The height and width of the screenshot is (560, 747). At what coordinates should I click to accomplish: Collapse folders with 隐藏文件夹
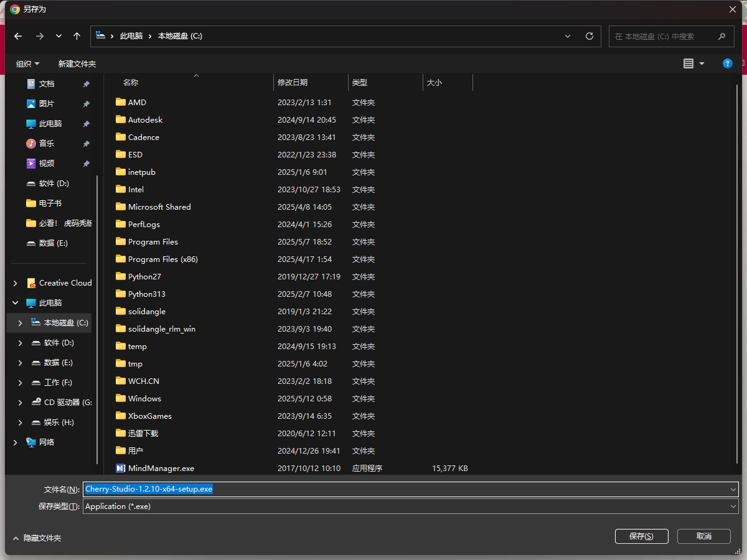pos(37,538)
